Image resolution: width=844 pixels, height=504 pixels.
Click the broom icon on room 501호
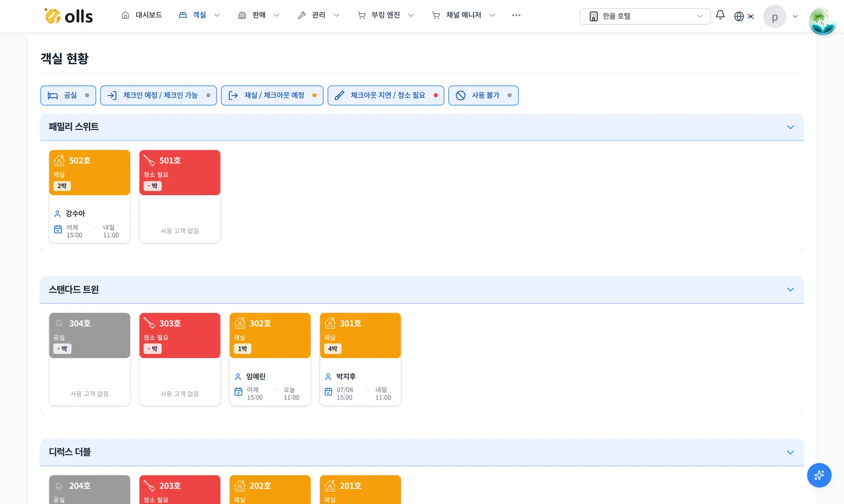(x=149, y=161)
